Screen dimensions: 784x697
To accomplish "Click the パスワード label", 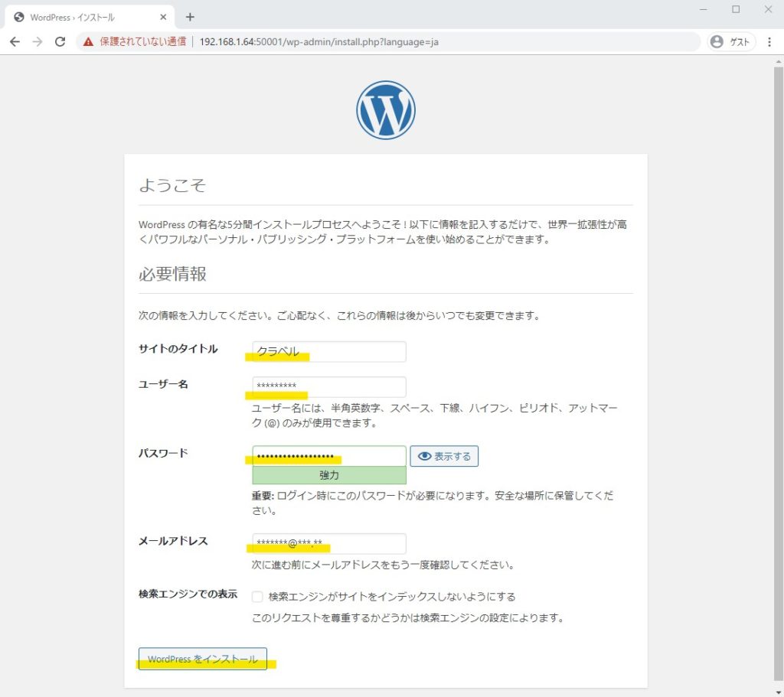I will pyautogui.click(x=163, y=453).
